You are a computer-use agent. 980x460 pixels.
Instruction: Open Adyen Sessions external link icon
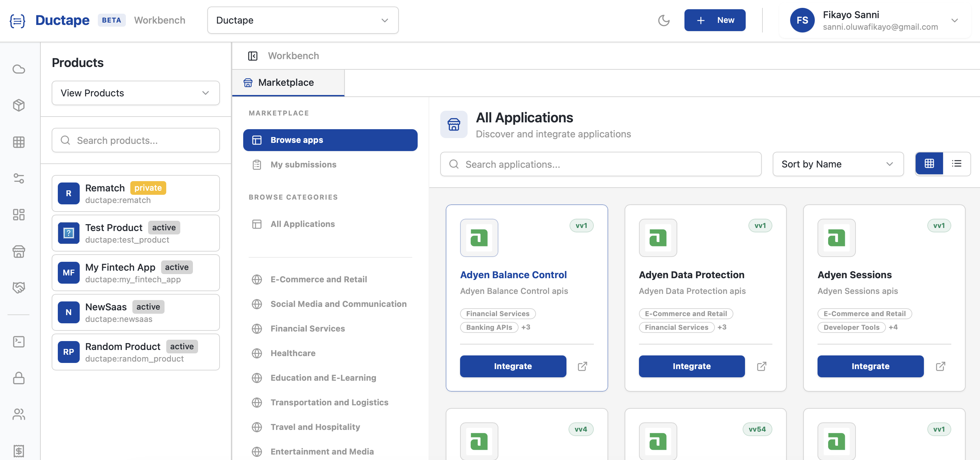coord(940,366)
